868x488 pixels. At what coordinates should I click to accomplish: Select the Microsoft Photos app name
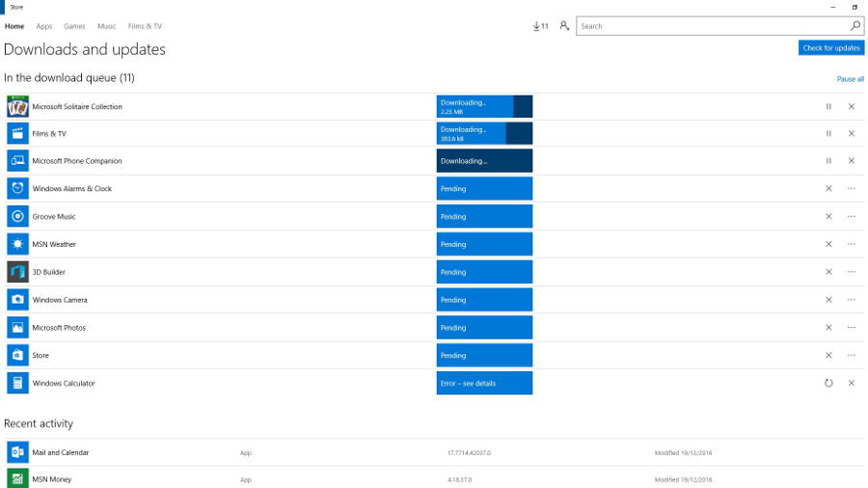[59, 328]
